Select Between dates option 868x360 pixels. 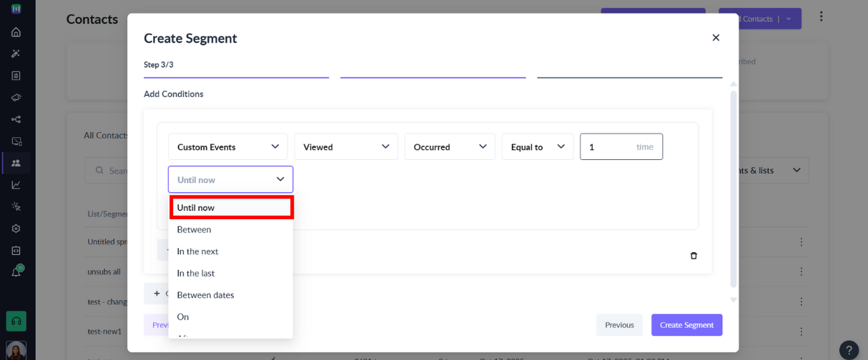(231, 295)
